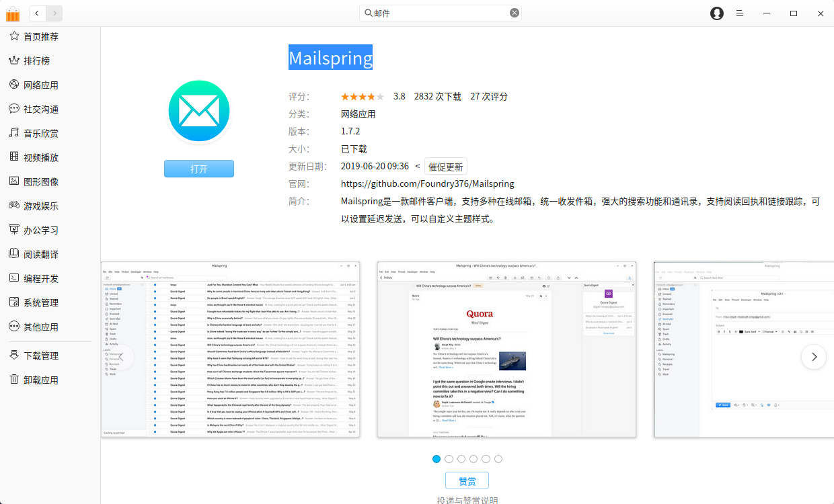The width and height of the screenshot is (834, 504).
Task: Click the app store logo icon
Action: pos(13,13)
